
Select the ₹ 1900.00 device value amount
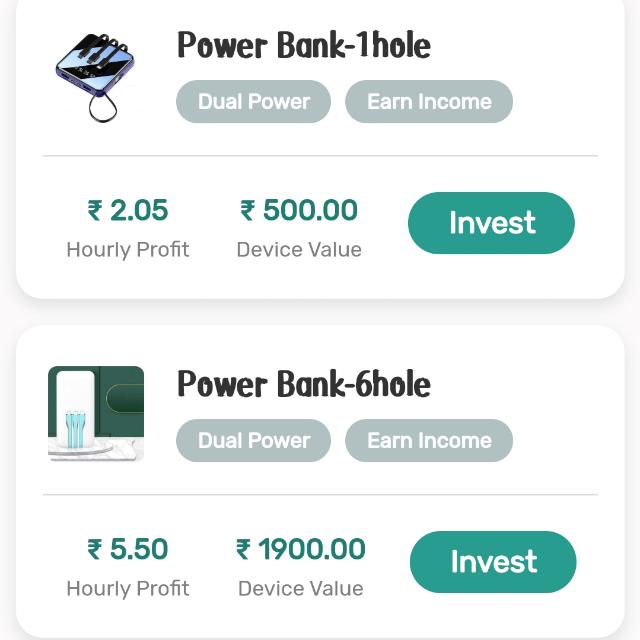coord(300,550)
